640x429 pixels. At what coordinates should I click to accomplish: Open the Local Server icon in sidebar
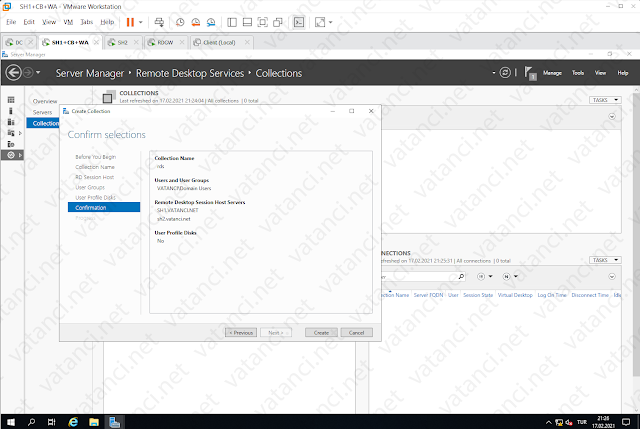tap(11, 111)
